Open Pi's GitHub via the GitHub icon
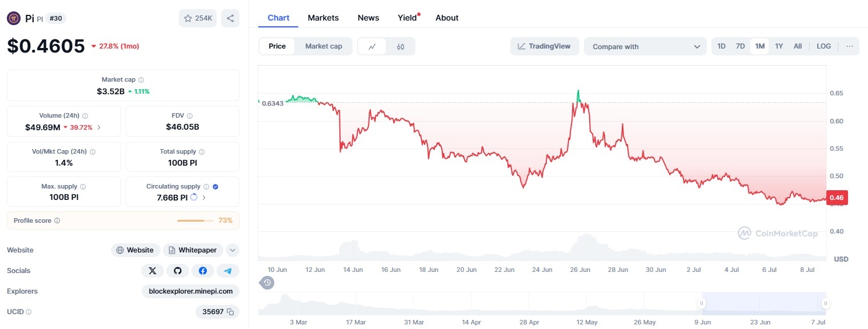 click(x=178, y=270)
